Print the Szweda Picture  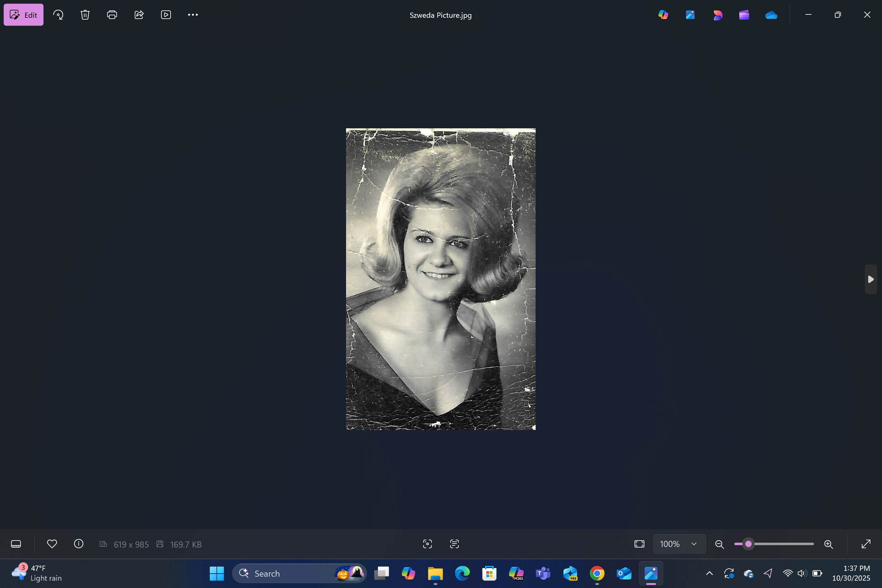click(112, 15)
